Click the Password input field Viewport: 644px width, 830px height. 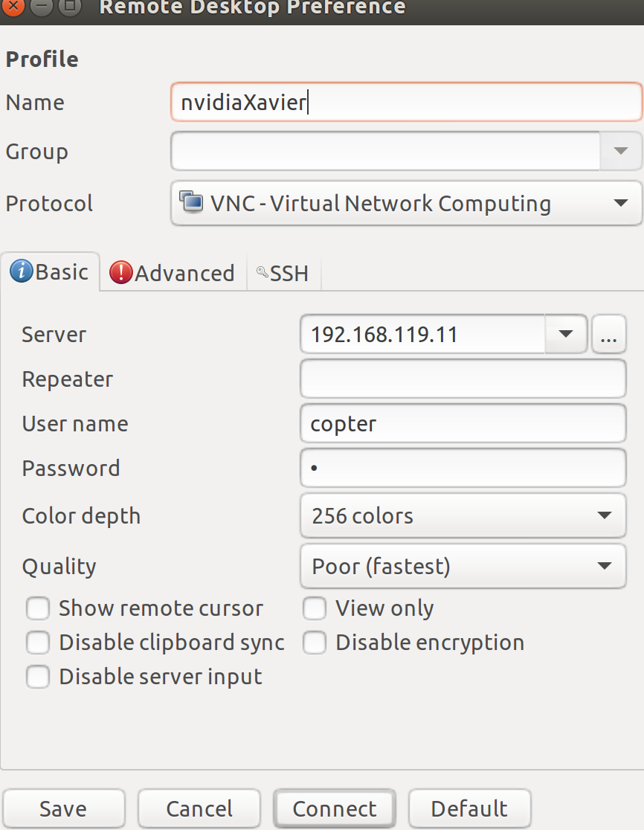click(461, 468)
